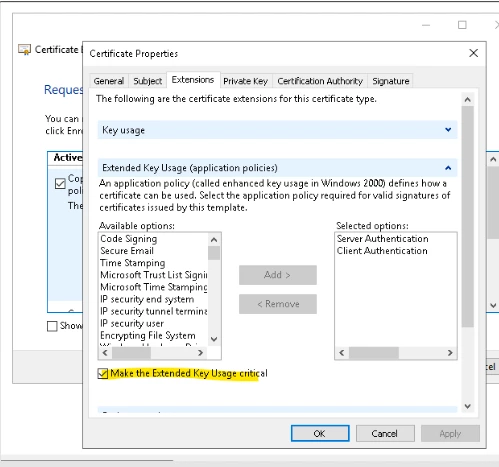Viewport: 499px width, 467px height.
Task: Click the Available options horizontal scrollbar thumb
Action: pos(131,353)
